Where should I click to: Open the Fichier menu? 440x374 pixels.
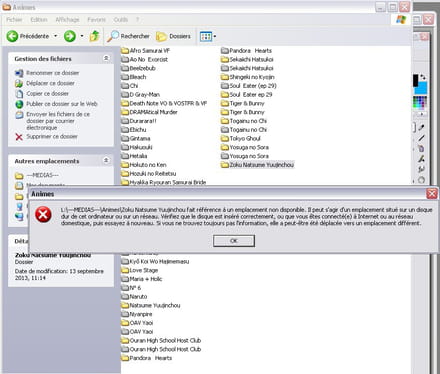tap(14, 20)
